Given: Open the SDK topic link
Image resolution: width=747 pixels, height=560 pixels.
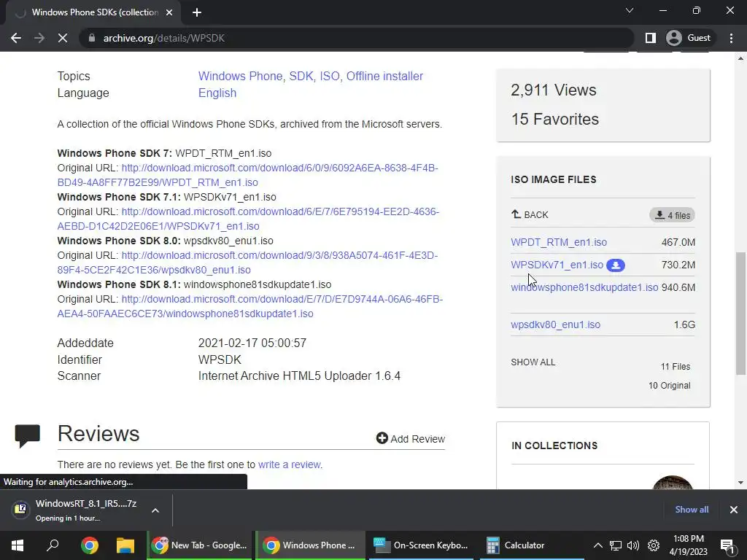Looking at the screenshot, I should pyautogui.click(x=301, y=76).
